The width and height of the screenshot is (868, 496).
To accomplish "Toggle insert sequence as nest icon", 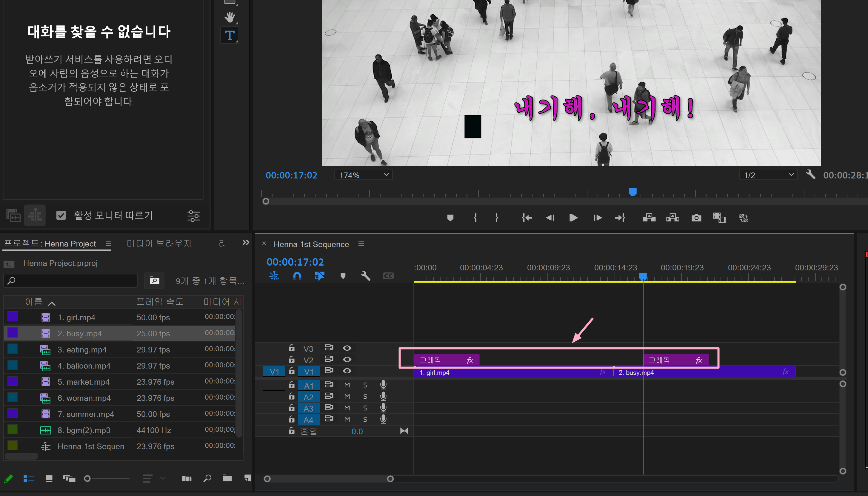I will [274, 276].
